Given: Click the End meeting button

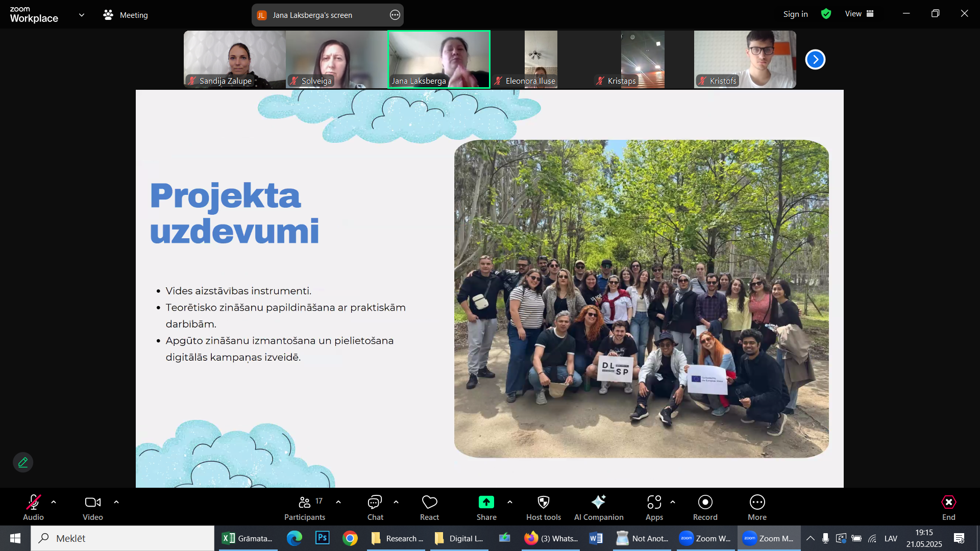Looking at the screenshot, I should (948, 503).
